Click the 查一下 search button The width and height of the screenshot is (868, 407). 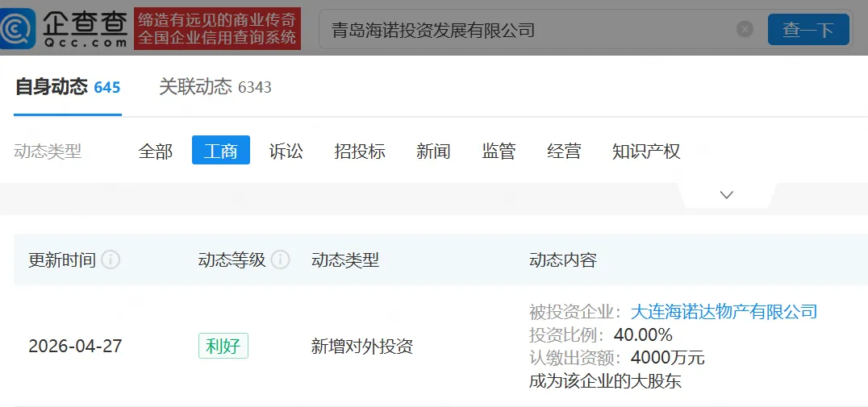(x=808, y=29)
